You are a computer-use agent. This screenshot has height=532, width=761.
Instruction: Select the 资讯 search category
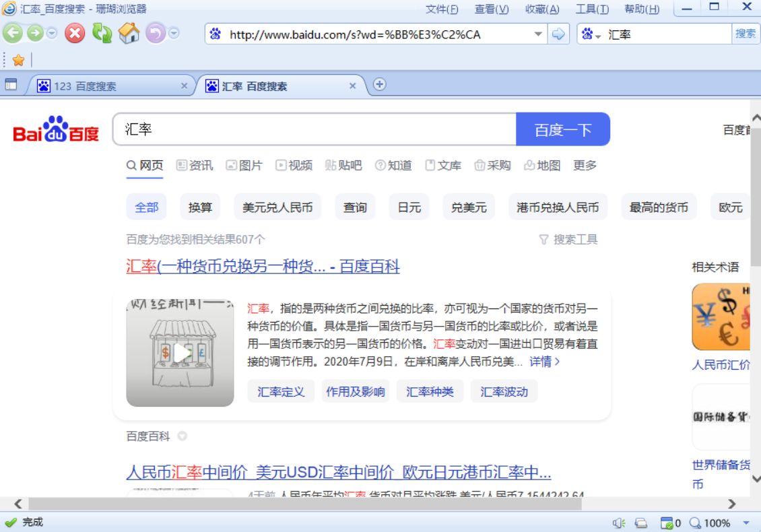195,166
